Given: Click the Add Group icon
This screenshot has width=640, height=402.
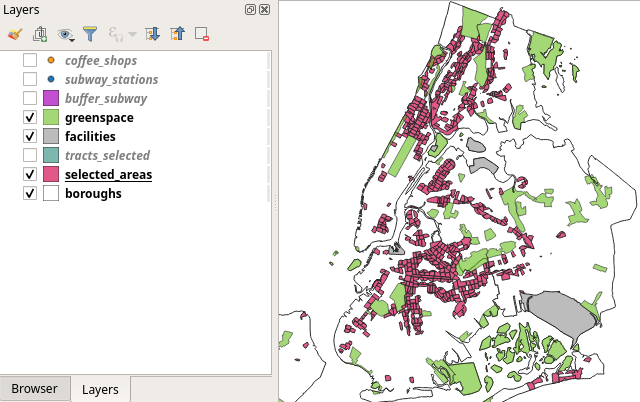Looking at the screenshot, I should 40,34.
